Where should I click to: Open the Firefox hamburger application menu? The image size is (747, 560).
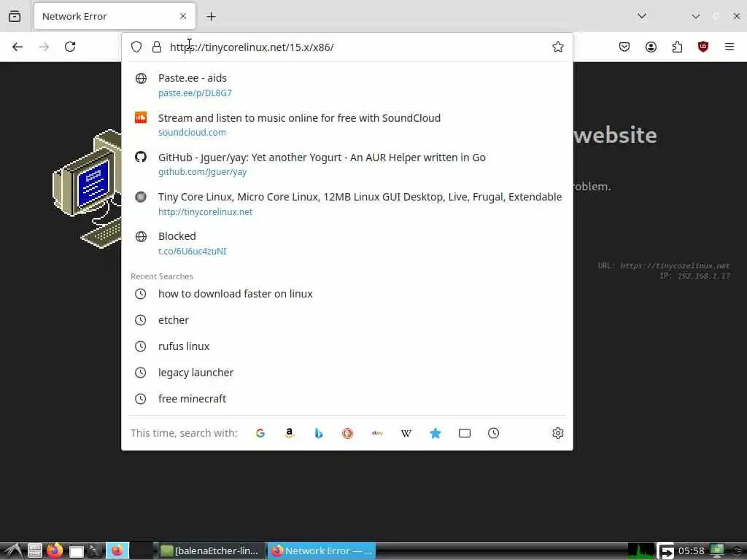(729, 47)
